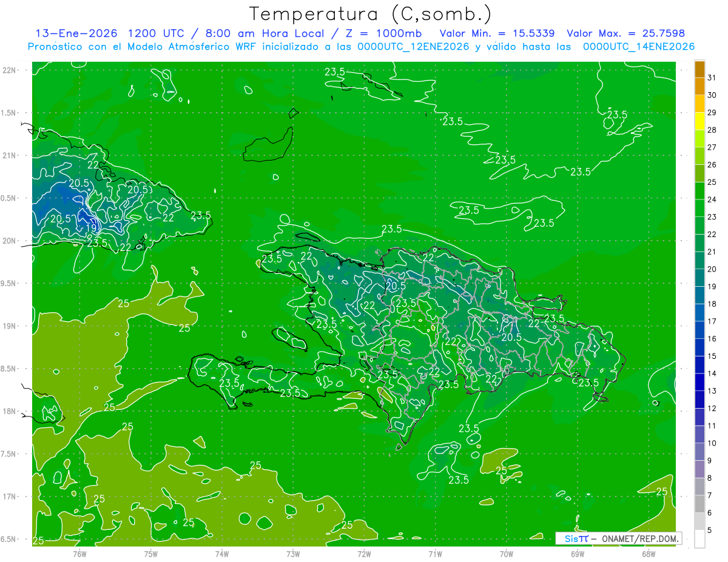
Task: Click the "68W" longitude axis label
Action: coord(649,554)
